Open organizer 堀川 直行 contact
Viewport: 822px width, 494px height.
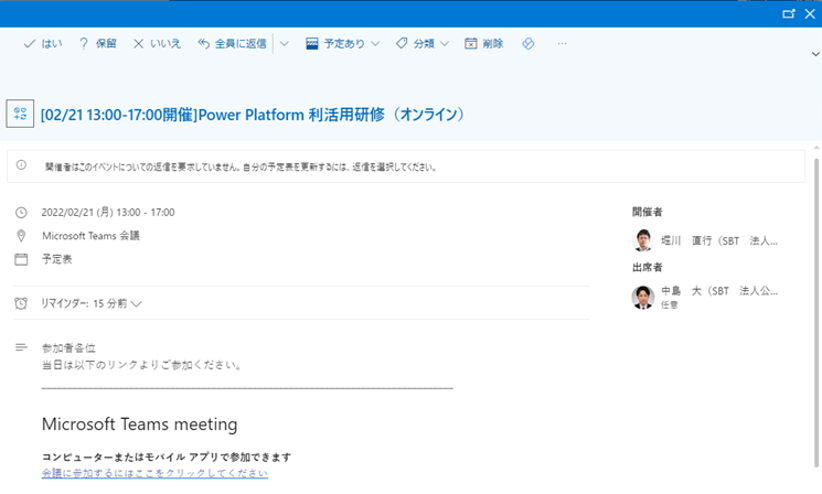point(705,241)
